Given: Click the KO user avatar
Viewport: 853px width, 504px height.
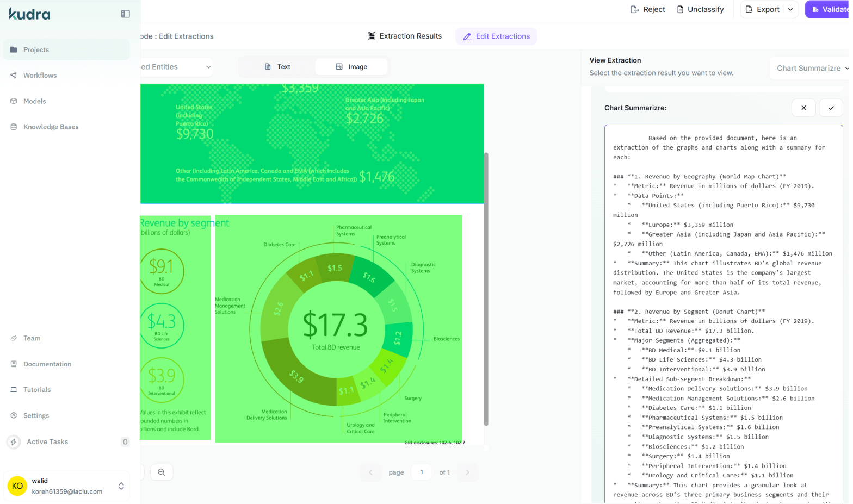Looking at the screenshot, I should click(17, 486).
